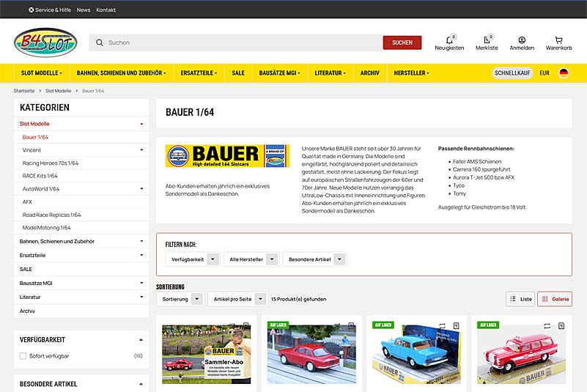The width and height of the screenshot is (587, 392).
Task: Open the Sortierung dropdown
Action: click(180, 299)
